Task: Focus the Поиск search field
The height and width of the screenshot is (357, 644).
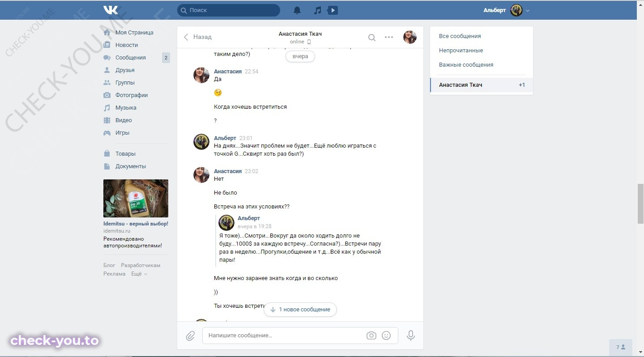Action: coord(229,10)
